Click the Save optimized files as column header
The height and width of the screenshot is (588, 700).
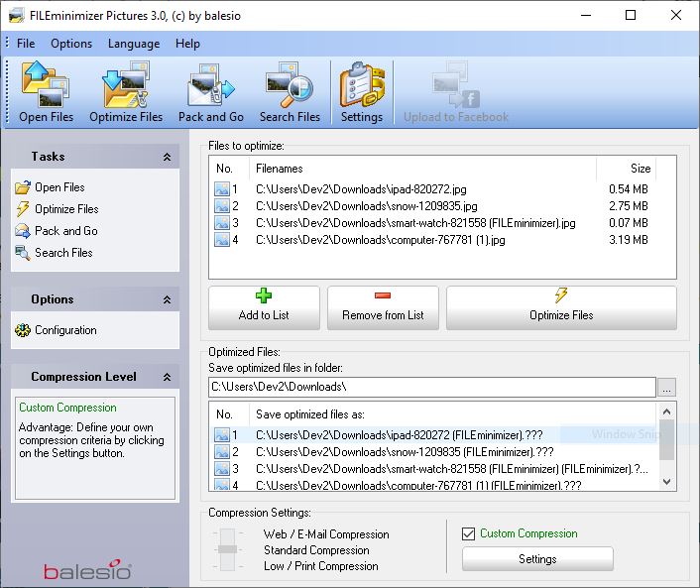point(453,414)
